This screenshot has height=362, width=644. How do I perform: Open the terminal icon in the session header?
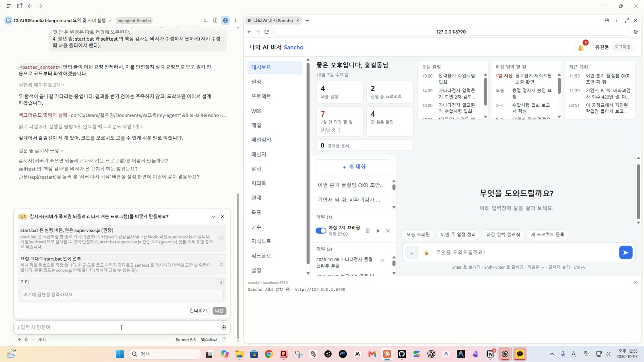[205, 21]
